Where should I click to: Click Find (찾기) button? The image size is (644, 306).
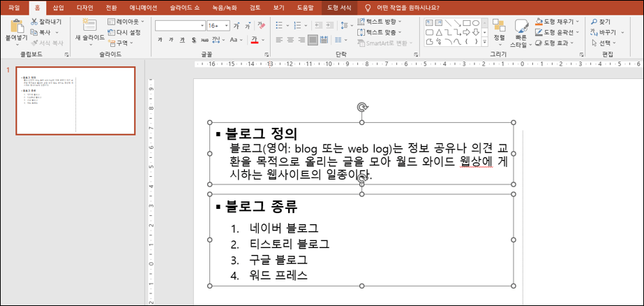[x=601, y=22]
